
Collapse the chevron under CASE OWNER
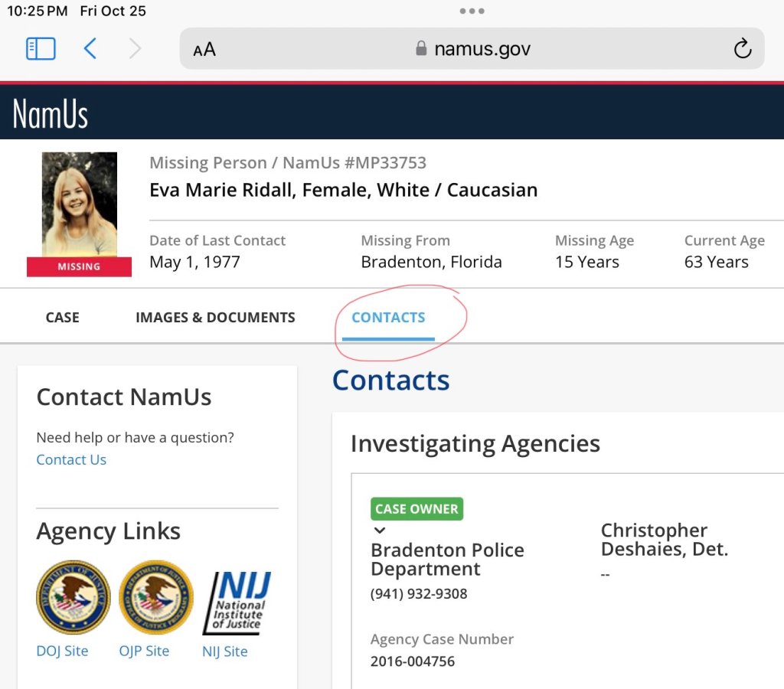(x=379, y=531)
